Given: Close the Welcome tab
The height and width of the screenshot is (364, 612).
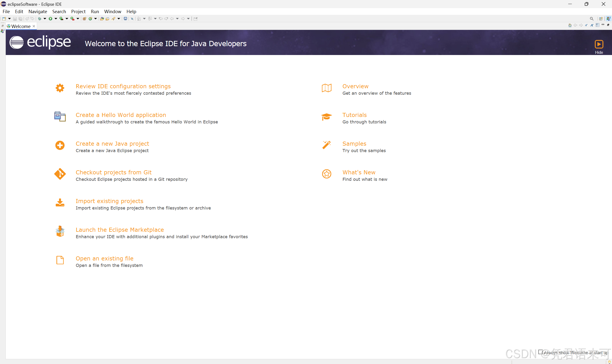Looking at the screenshot, I should click(x=34, y=26).
